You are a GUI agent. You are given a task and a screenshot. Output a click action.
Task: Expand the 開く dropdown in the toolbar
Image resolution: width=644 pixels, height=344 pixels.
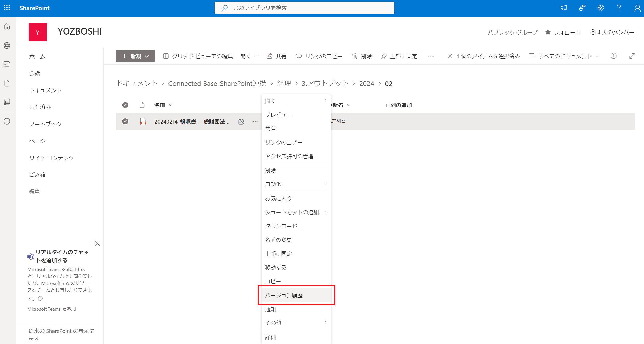(249, 56)
